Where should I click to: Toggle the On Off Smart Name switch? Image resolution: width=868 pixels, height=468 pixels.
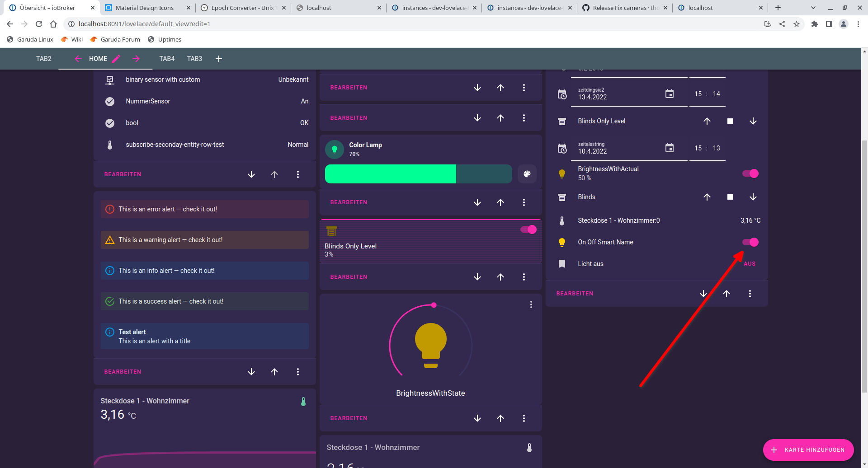pyautogui.click(x=750, y=242)
